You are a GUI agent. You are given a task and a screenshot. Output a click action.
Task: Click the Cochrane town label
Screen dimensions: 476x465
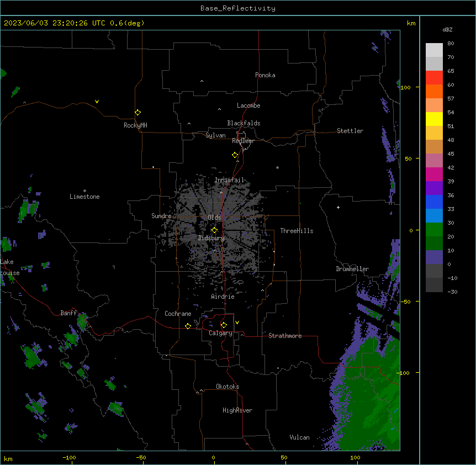178,314
